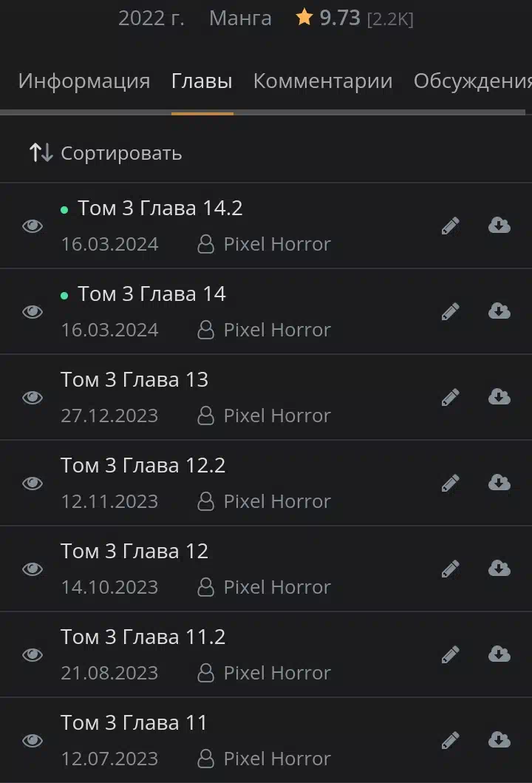
Task: Edit Том 3 Глава 11 pencil icon
Action: [x=451, y=740]
